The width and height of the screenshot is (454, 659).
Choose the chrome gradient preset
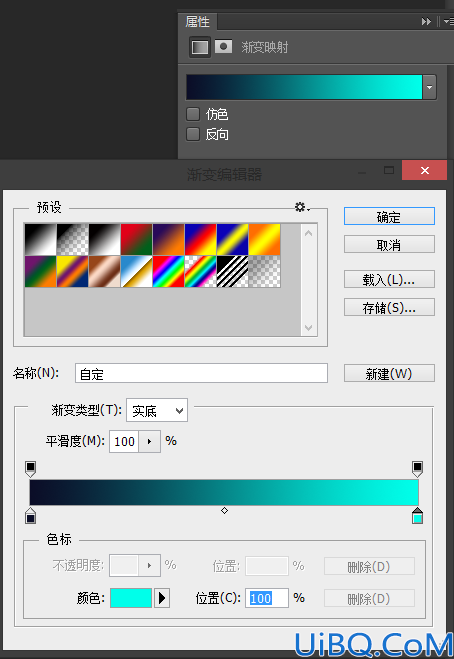[136, 272]
